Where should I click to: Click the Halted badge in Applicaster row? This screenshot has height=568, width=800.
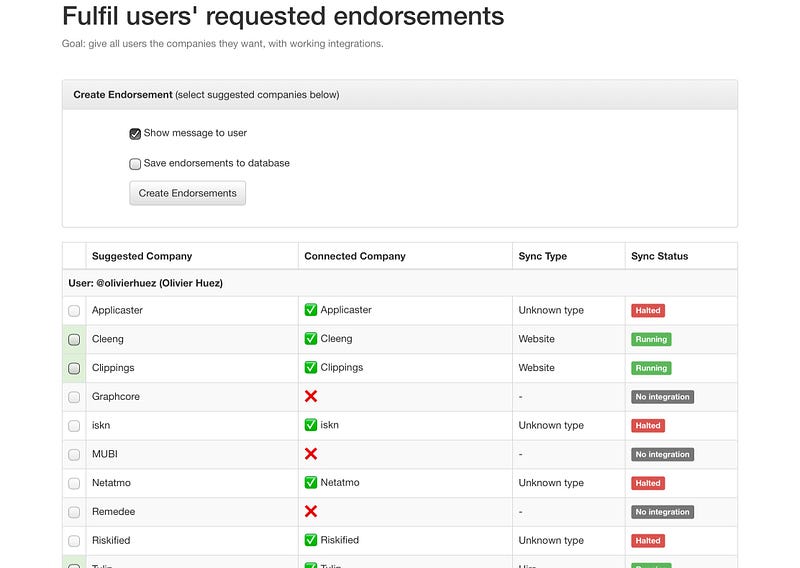(x=648, y=310)
